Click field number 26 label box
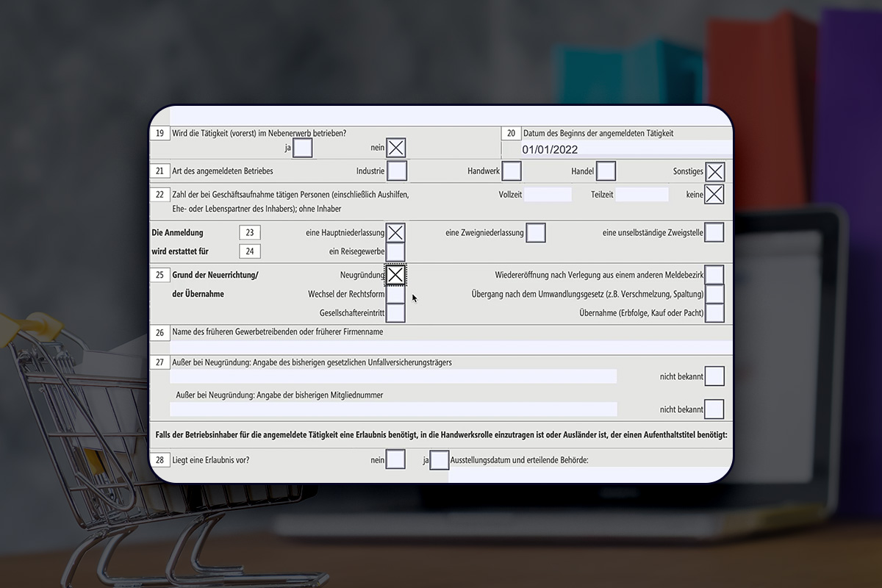Image resolution: width=882 pixels, height=588 pixels. (x=159, y=332)
